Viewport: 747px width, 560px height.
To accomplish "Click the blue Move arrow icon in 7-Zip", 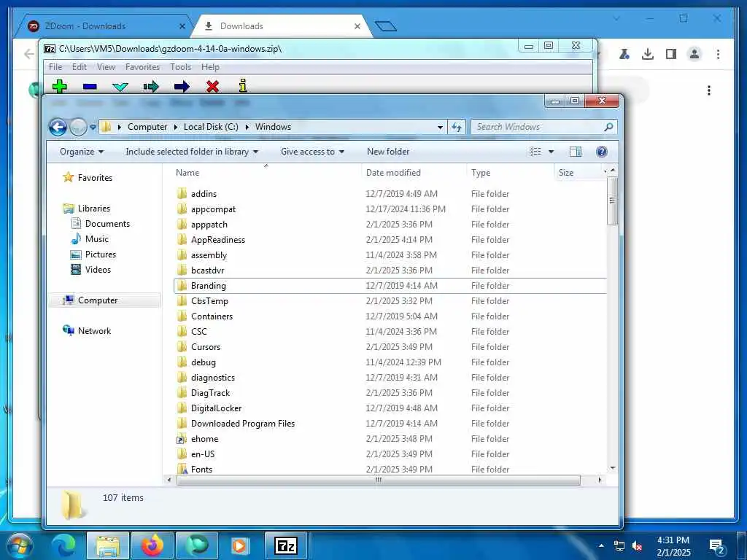I will point(182,86).
